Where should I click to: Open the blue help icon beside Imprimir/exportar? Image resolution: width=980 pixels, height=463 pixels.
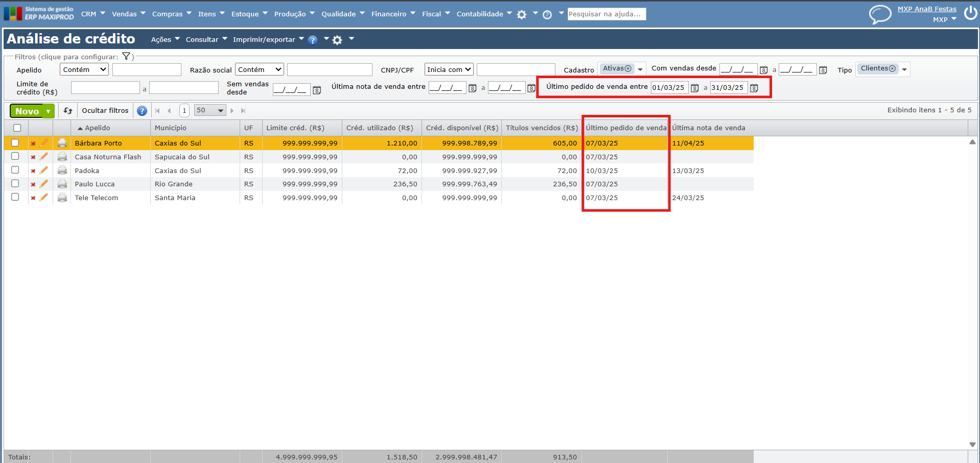(x=313, y=40)
